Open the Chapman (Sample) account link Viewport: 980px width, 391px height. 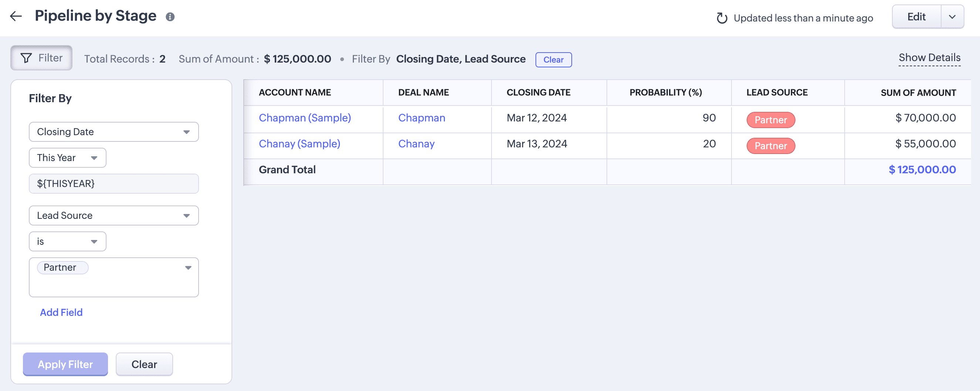pyautogui.click(x=305, y=118)
